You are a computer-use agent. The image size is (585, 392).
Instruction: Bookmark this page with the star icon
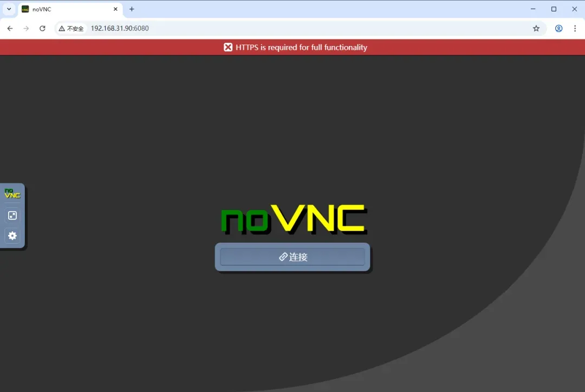(536, 28)
